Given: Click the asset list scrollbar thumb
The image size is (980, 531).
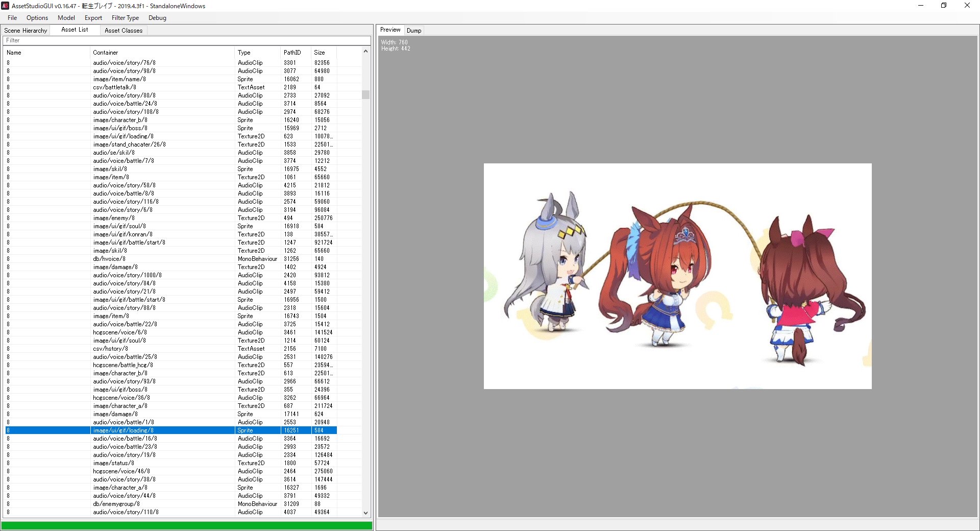Looking at the screenshot, I should (x=365, y=94).
